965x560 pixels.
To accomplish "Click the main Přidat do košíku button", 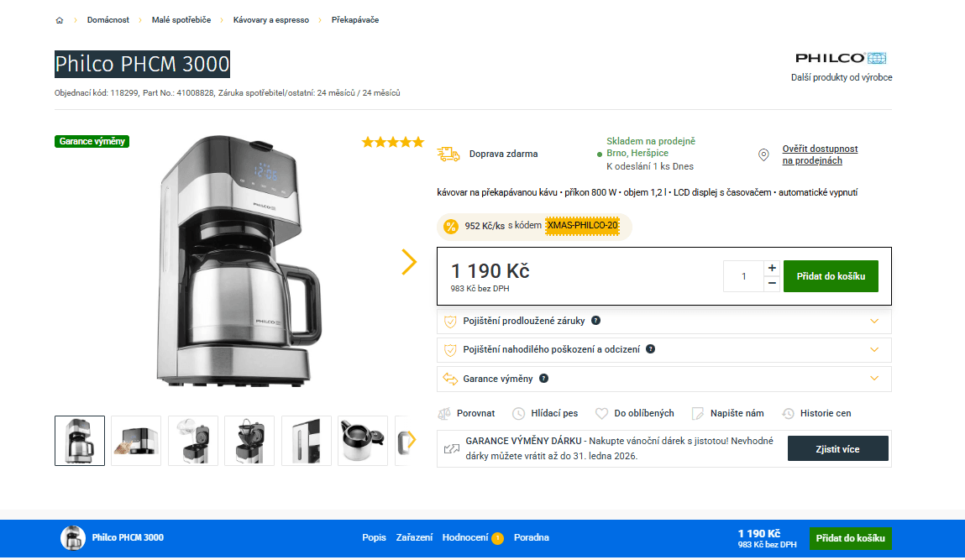I will (830, 276).
